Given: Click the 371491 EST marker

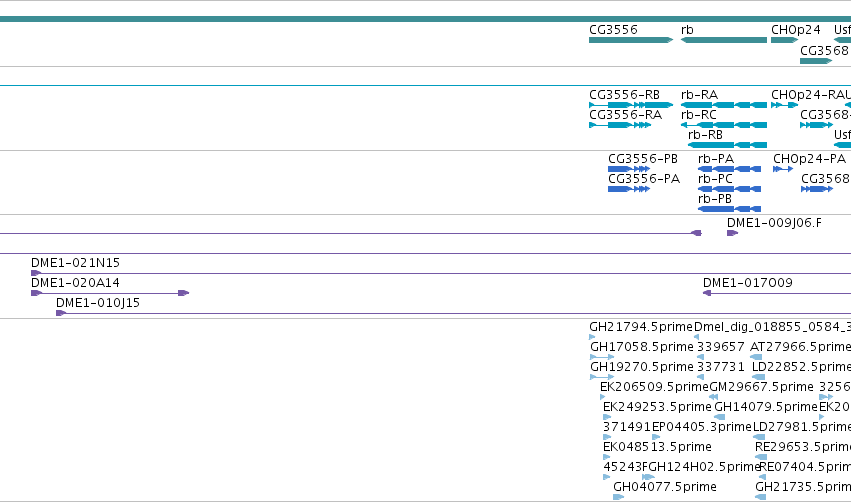Looking at the screenshot, I should coord(607,437).
